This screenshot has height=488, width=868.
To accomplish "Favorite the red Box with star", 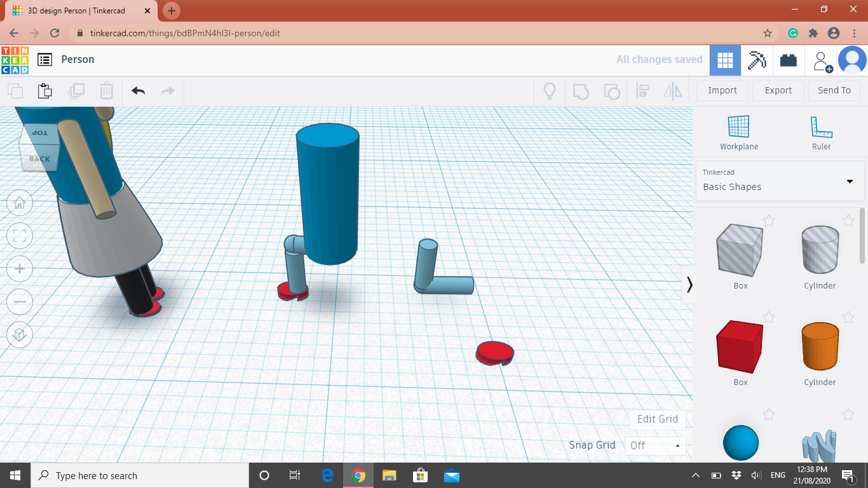I will 769,317.
